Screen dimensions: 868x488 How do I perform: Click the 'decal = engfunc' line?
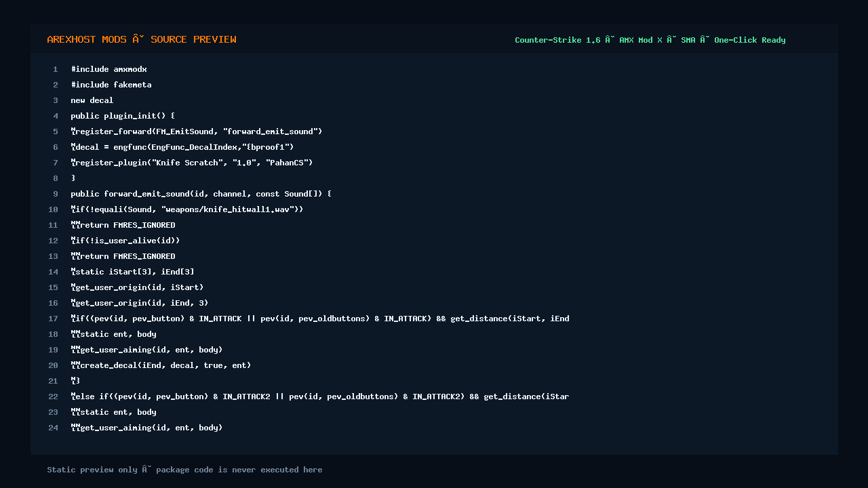pos(182,147)
